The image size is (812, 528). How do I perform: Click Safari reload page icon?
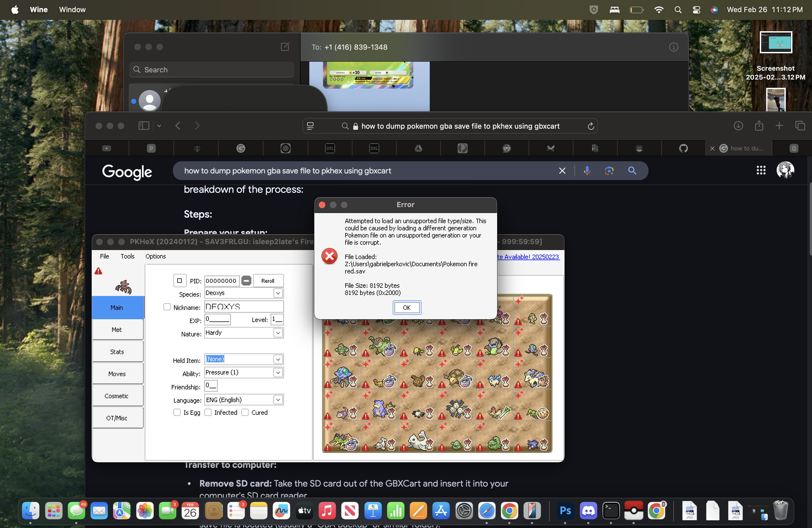590,126
